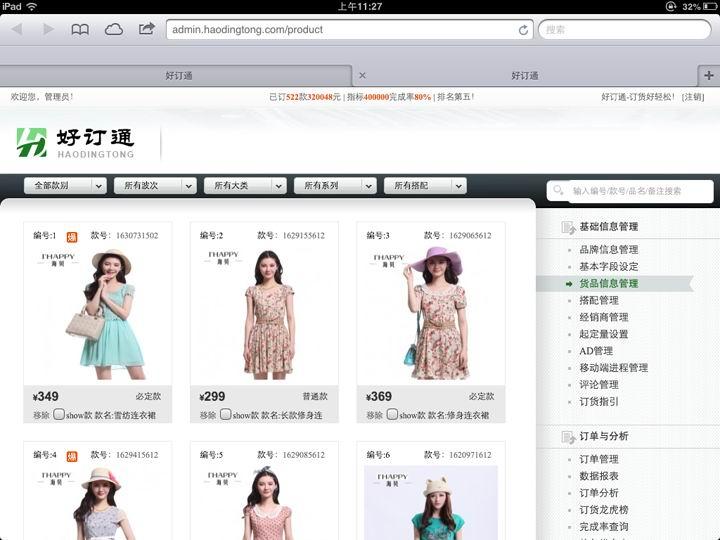Viewport: 720px width, 540px height.
Task: Click the hot badge on product 1
Action: [x=72, y=236]
